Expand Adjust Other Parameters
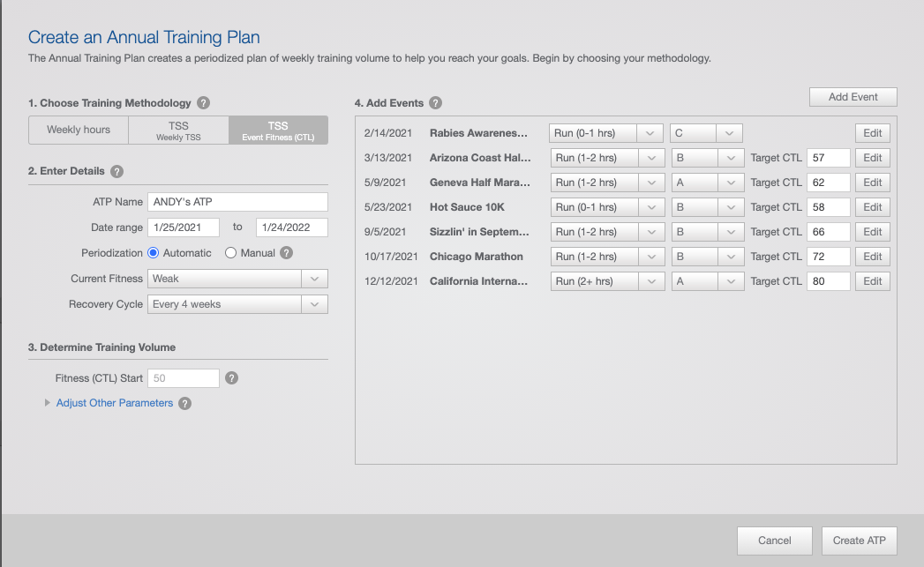The image size is (924, 567). pyautogui.click(x=114, y=403)
